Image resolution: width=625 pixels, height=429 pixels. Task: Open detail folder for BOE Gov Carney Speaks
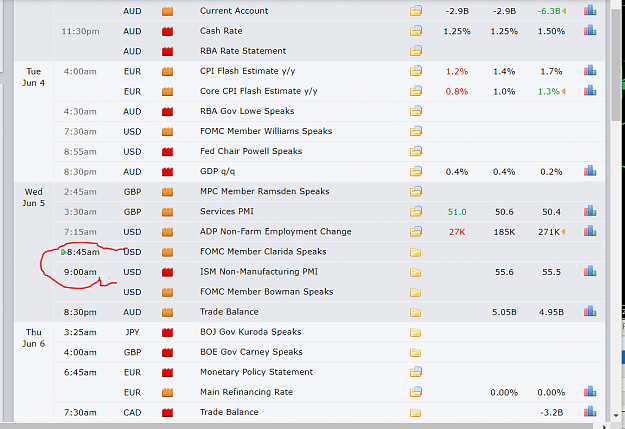coord(415,352)
